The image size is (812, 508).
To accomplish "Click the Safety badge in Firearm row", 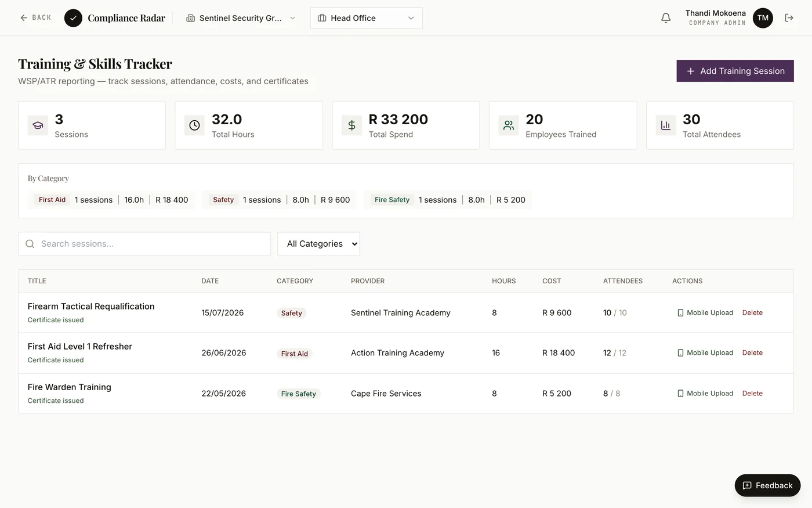I will (291, 313).
